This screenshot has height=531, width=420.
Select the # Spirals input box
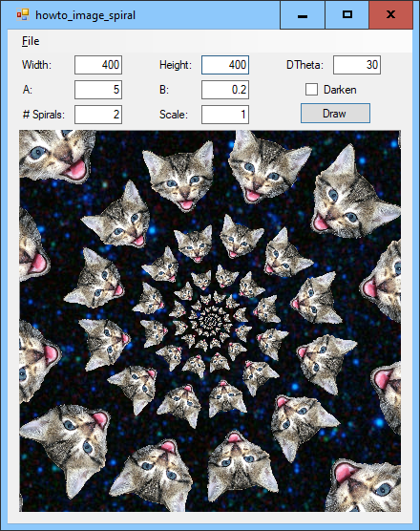tap(98, 115)
